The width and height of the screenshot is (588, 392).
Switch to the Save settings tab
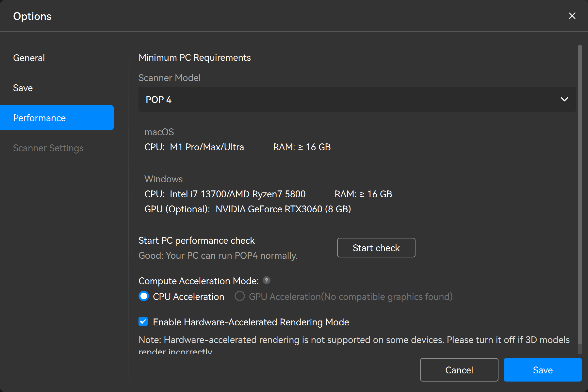click(x=23, y=88)
